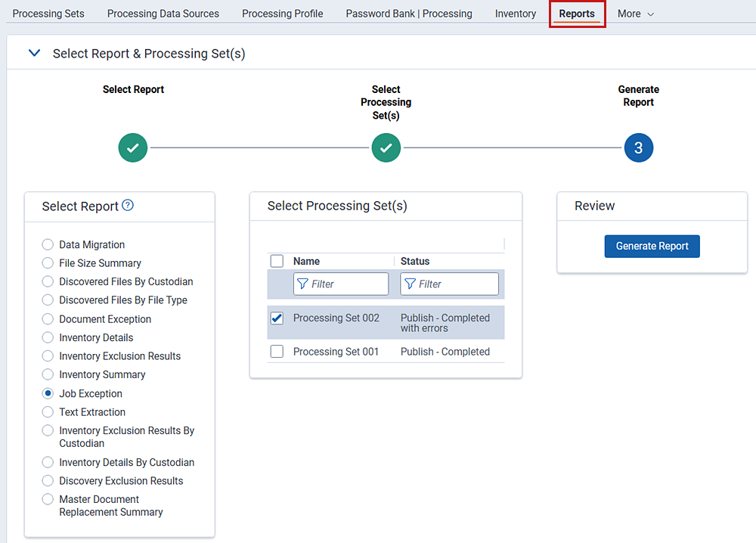The image size is (756, 543).
Task: Choose Master Document Replacement Summary report
Action: tap(48, 500)
